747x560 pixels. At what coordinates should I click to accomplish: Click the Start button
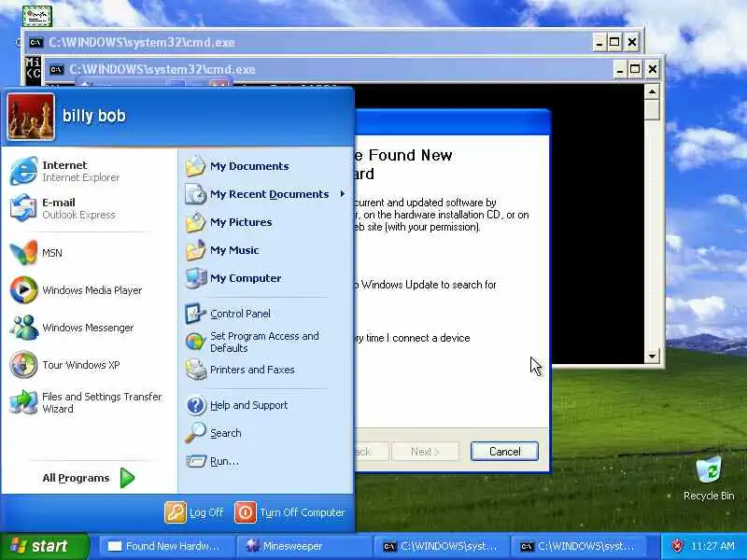point(44,546)
